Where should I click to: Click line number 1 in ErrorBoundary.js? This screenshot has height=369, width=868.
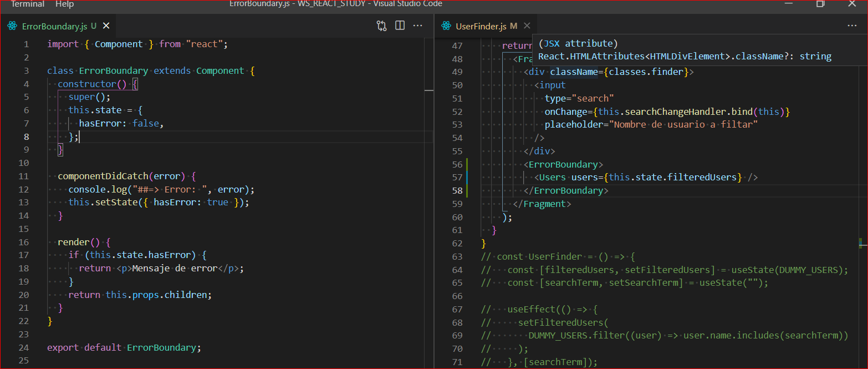pyautogui.click(x=27, y=44)
